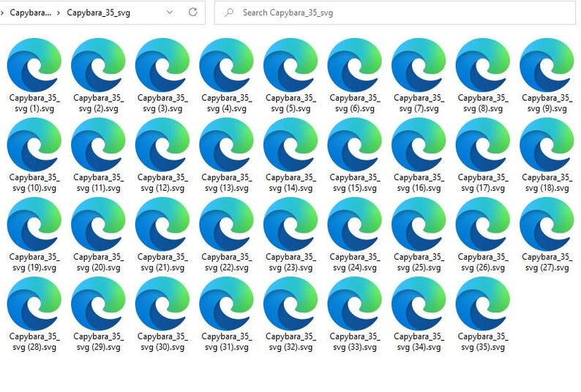Select the Capybara_35_svg (12).svg file icon
The width and height of the screenshot is (581, 392).
point(162,145)
